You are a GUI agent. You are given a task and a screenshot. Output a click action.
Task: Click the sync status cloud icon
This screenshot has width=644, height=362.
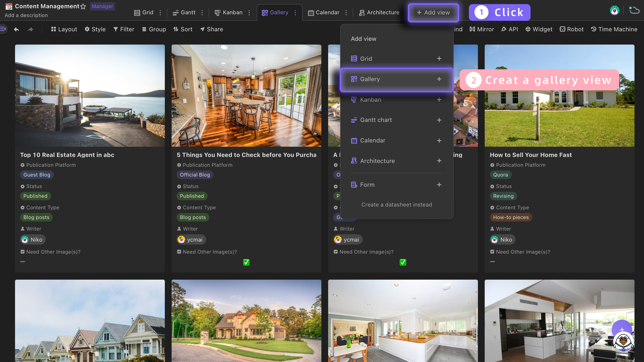(634, 10)
